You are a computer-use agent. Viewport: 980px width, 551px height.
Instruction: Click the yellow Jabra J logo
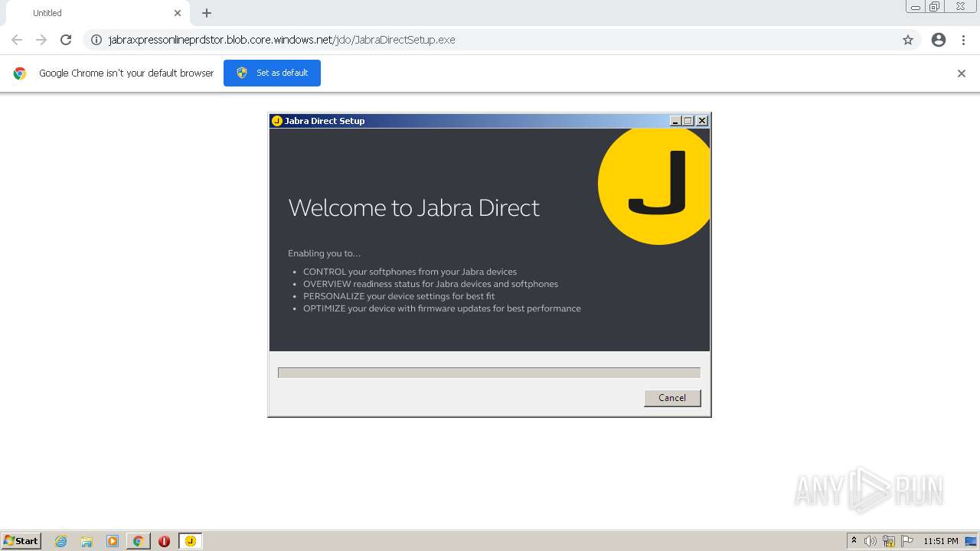point(655,186)
